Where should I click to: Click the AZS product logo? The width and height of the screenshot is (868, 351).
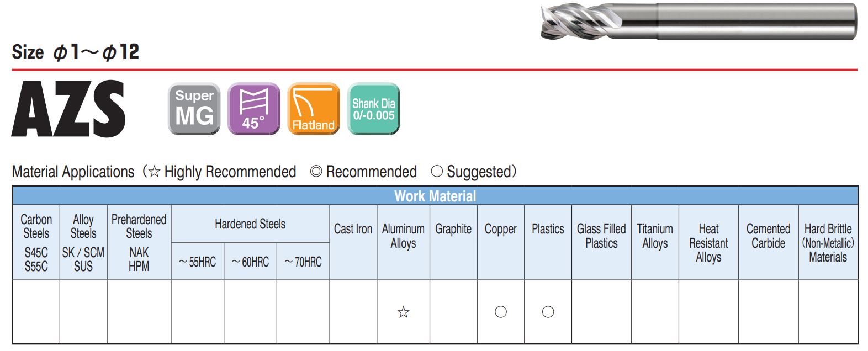click(x=68, y=109)
